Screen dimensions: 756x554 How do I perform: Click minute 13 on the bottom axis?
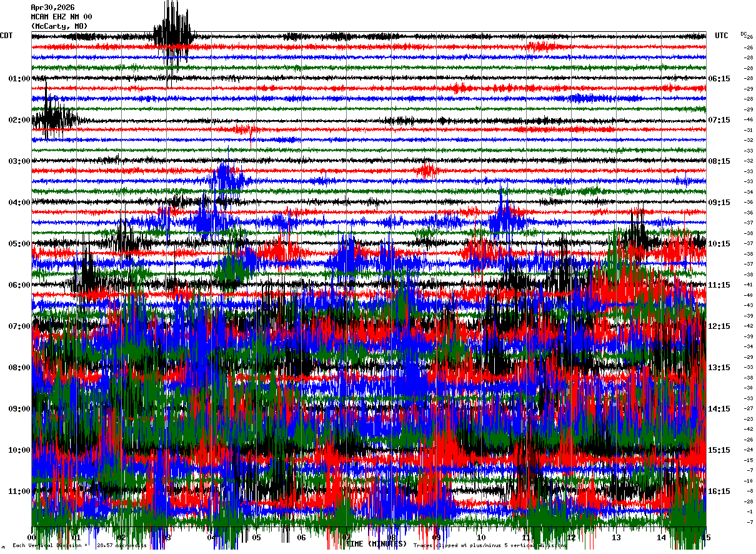pos(616,537)
